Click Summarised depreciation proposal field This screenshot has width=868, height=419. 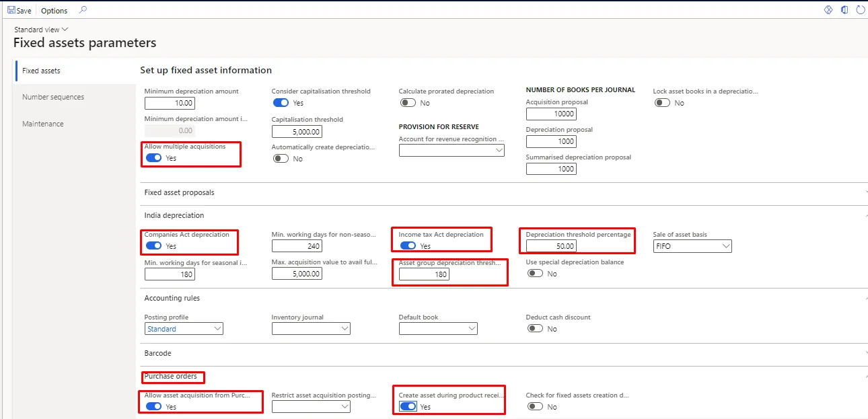pyautogui.click(x=551, y=169)
